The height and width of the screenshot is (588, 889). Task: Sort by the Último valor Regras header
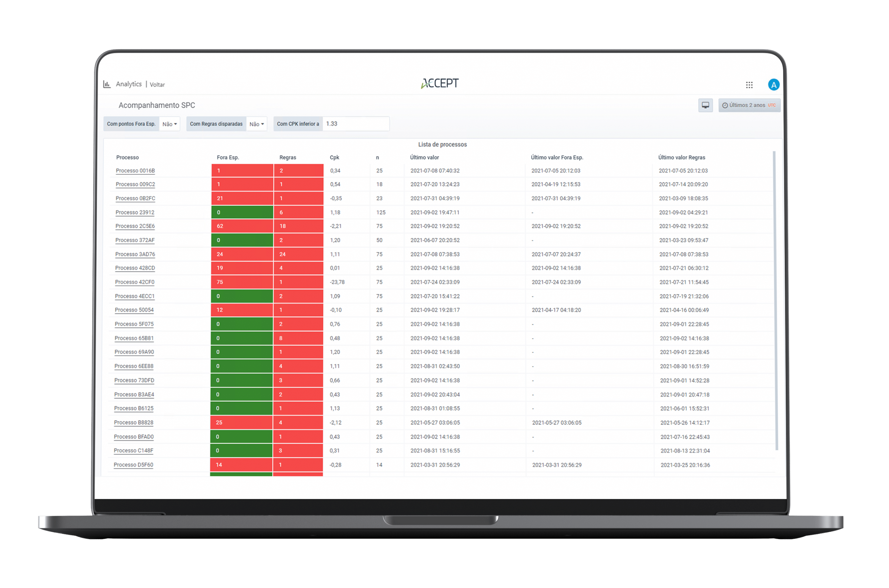pyautogui.click(x=681, y=157)
